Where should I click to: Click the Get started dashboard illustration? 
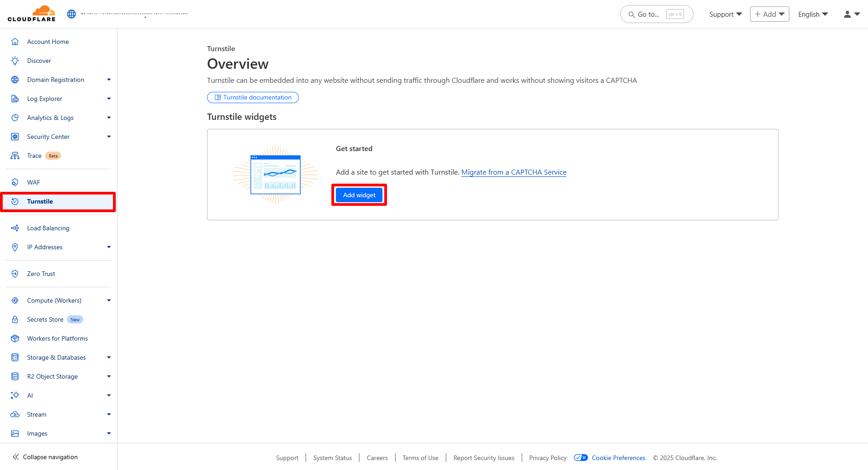coord(275,175)
